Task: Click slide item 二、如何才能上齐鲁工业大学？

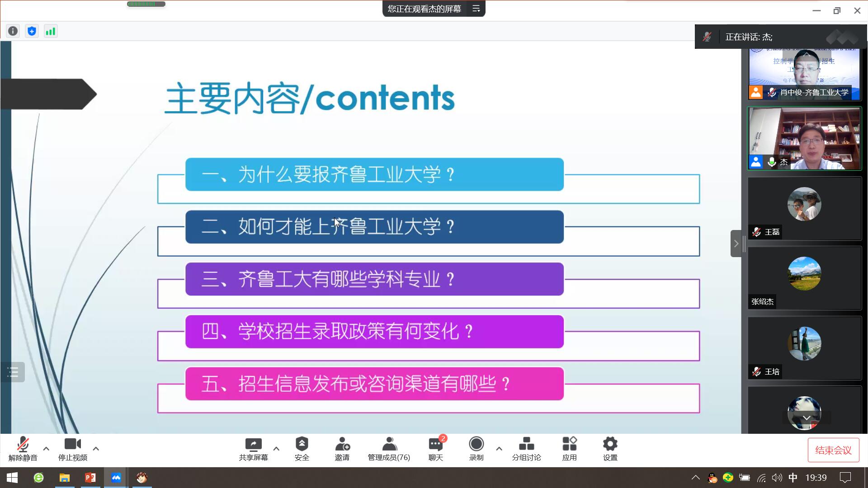Action: 374,227
